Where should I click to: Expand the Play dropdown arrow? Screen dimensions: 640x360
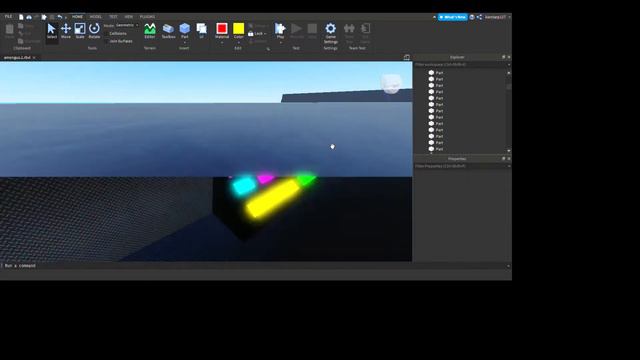pos(280,42)
